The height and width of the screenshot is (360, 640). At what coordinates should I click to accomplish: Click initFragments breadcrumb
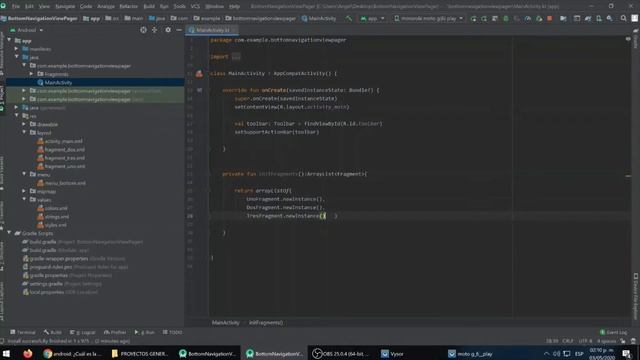(266, 322)
